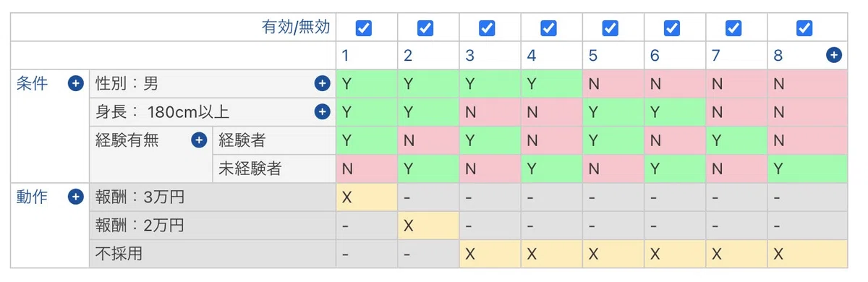Viewport: 868px width, 282px height.
Task: Click the X cell for 不採用 in column 8
Action: [x=807, y=253]
